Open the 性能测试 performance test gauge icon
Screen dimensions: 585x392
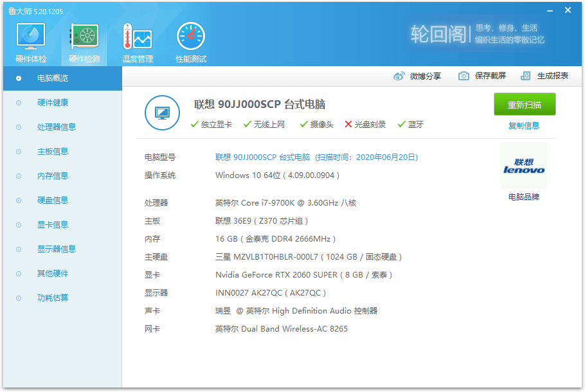pos(191,42)
